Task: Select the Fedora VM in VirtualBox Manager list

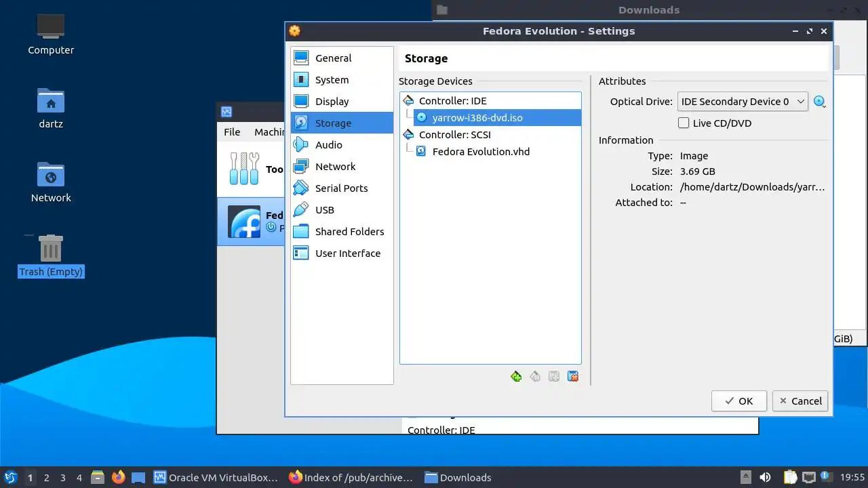Action: tap(251, 222)
